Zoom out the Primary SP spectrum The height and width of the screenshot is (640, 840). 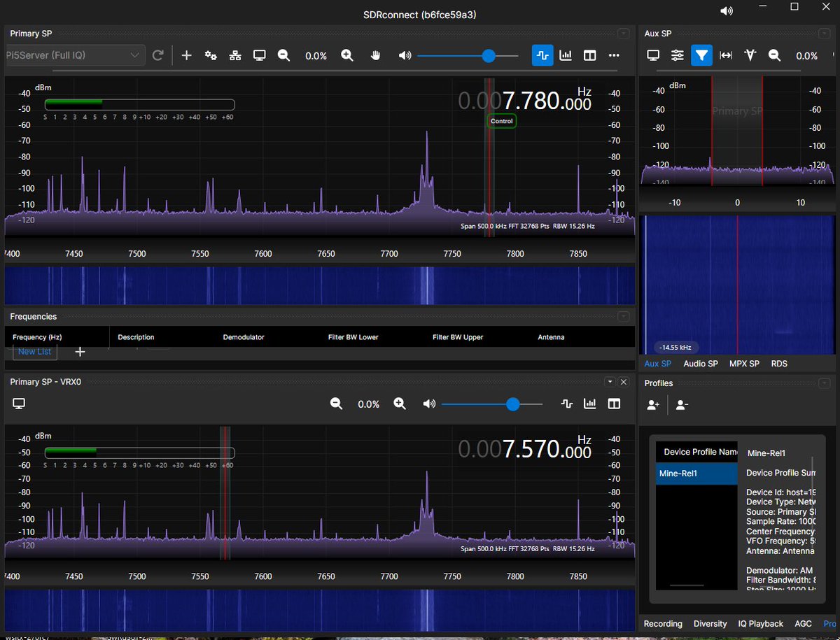point(283,55)
